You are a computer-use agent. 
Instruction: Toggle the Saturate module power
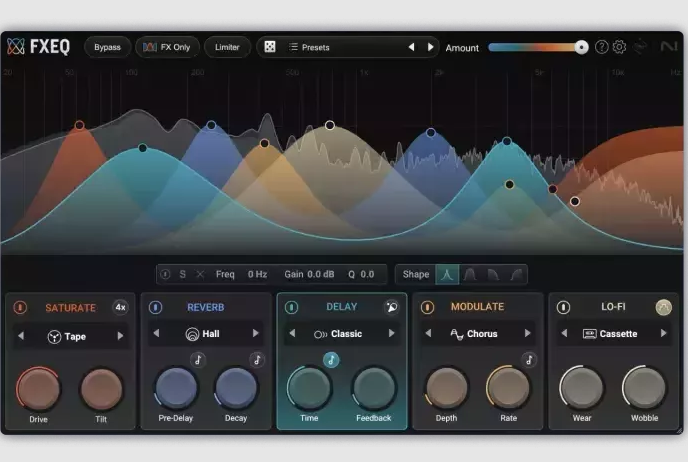click(20, 308)
